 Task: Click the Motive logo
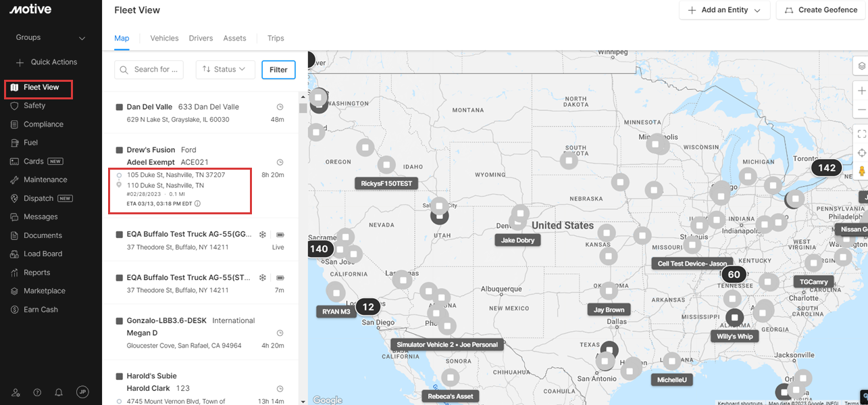tap(31, 9)
